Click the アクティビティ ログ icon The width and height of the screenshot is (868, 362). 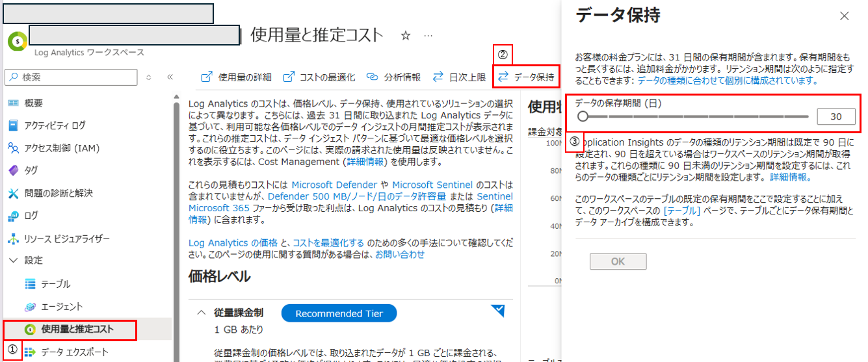coord(13,125)
